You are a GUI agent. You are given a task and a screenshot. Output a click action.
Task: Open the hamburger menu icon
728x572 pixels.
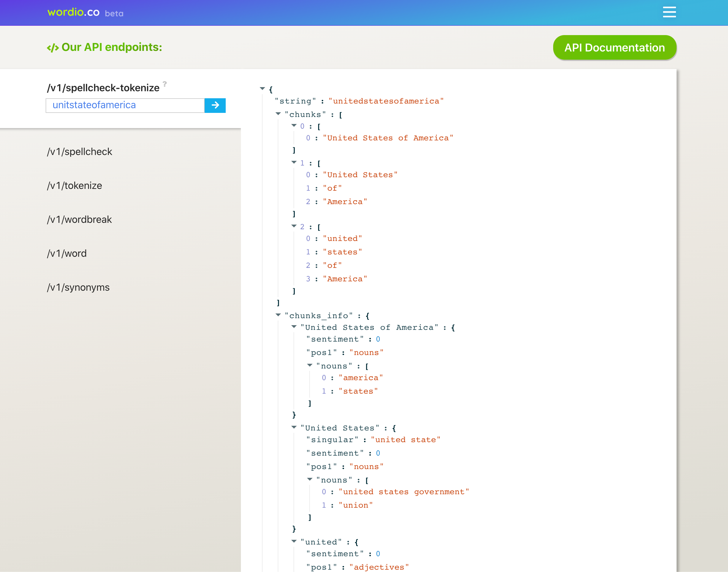pos(669,12)
